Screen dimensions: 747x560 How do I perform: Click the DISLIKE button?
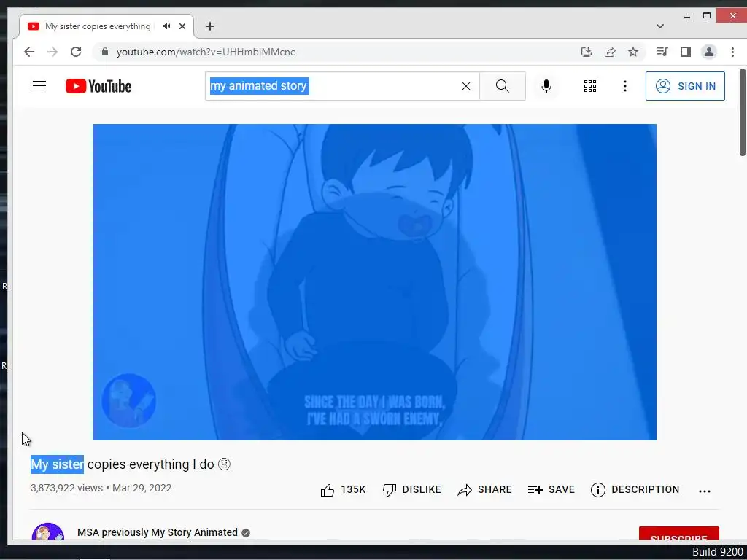coord(412,490)
